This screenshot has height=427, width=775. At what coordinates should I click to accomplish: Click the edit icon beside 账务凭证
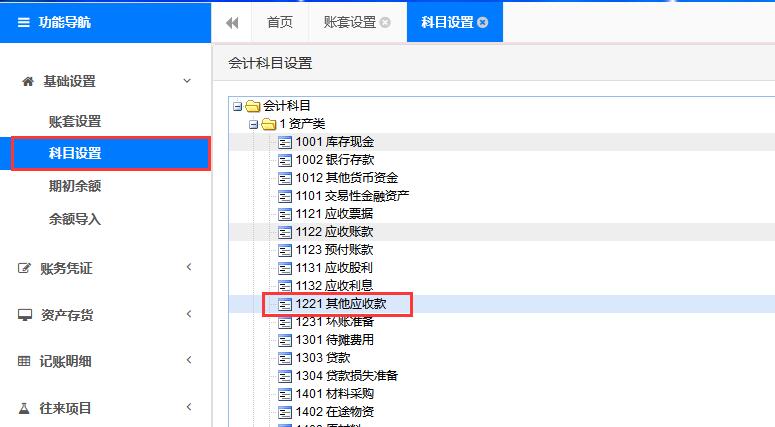pyautogui.click(x=26, y=268)
